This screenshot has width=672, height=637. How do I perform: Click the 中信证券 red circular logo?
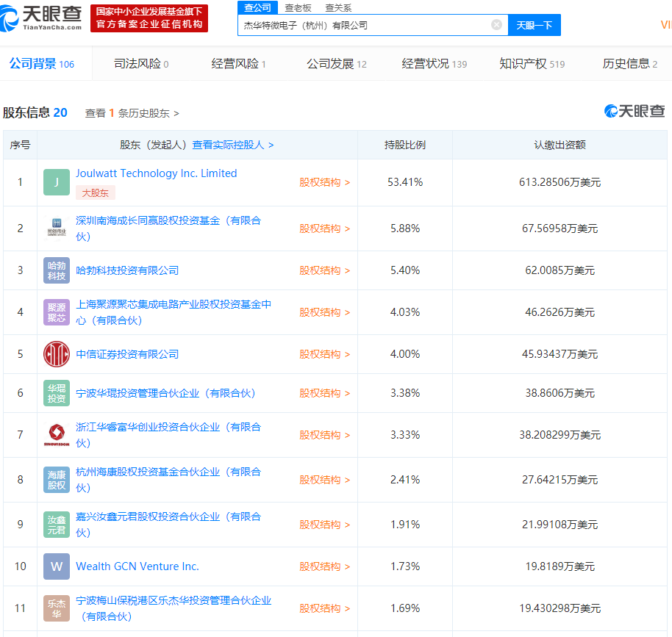click(x=57, y=354)
